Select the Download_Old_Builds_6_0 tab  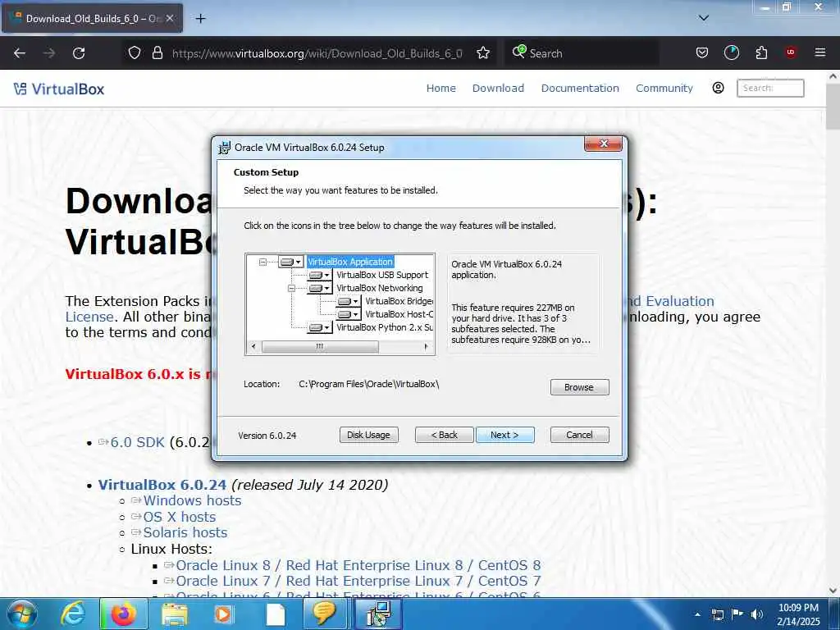(92, 18)
